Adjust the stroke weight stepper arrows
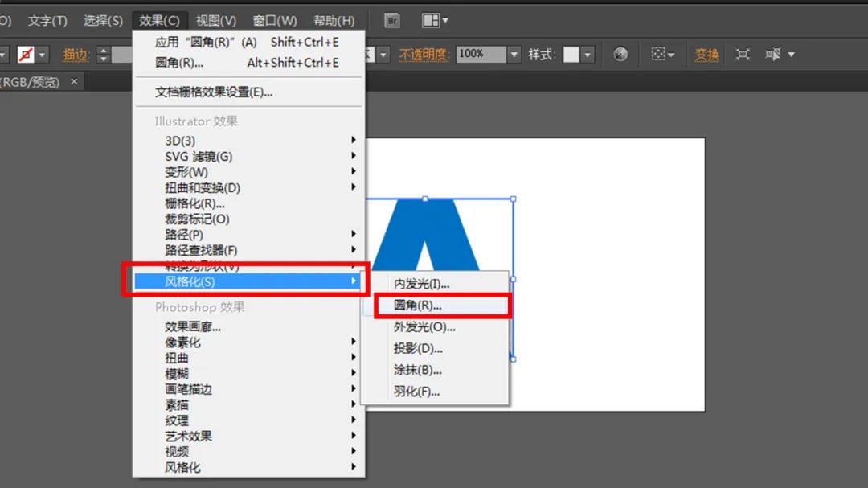The height and width of the screenshot is (488, 868). point(103,55)
